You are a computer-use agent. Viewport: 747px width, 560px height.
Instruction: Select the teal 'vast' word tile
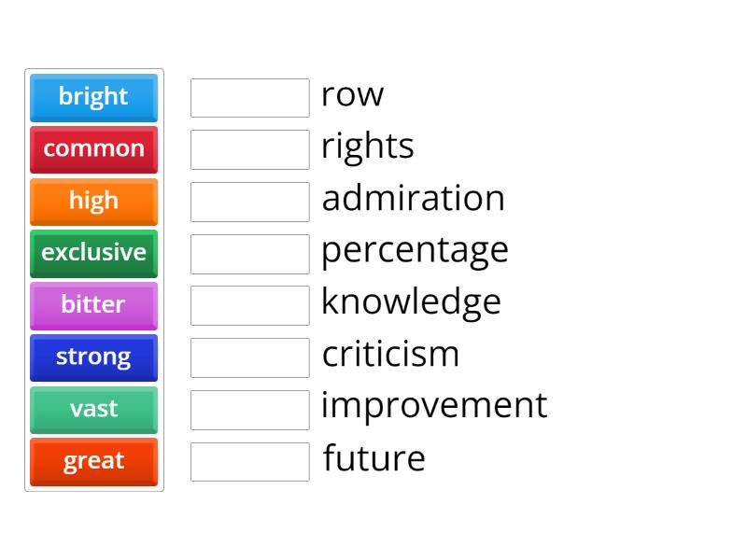pos(93,409)
